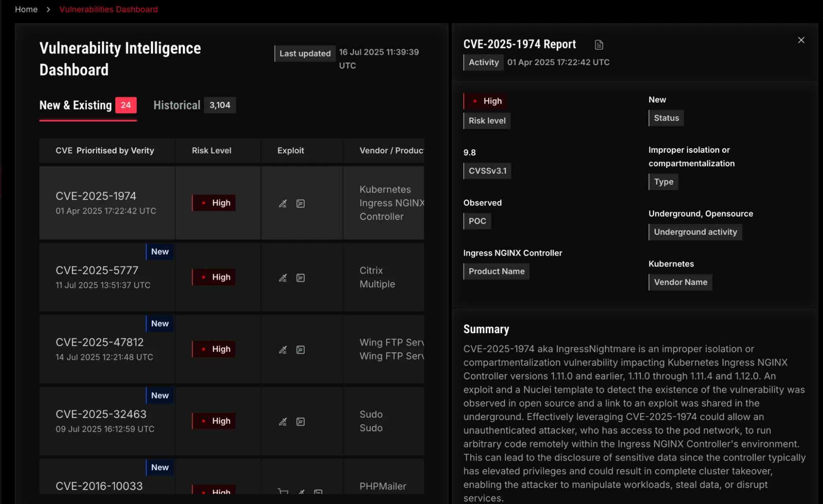Click the High risk badge in report panel
Viewport: 823px width, 504px height.
485,101
